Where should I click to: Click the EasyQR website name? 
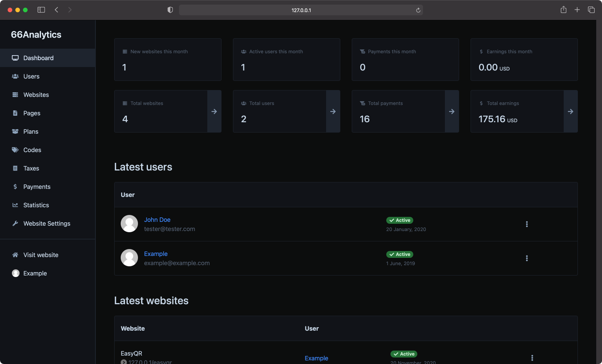pos(131,353)
